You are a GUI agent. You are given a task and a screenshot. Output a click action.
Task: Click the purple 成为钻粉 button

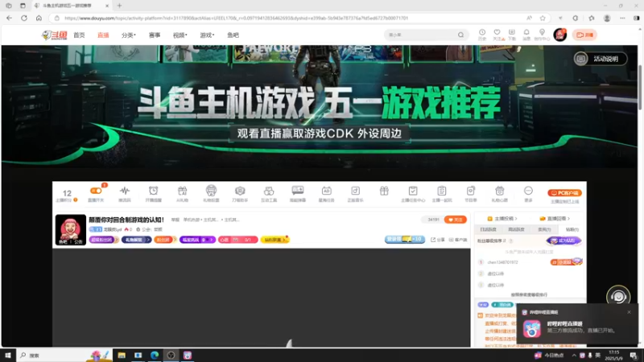pyautogui.click(x=564, y=241)
